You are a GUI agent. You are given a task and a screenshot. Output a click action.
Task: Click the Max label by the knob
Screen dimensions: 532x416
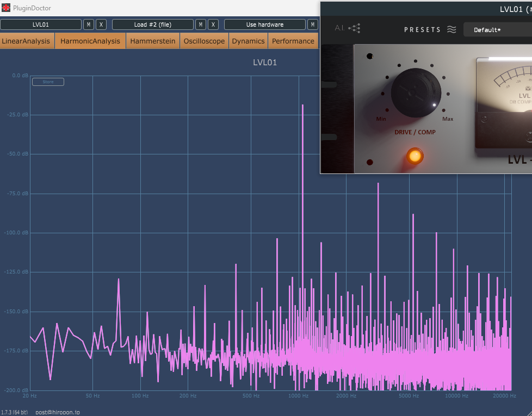click(448, 119)
